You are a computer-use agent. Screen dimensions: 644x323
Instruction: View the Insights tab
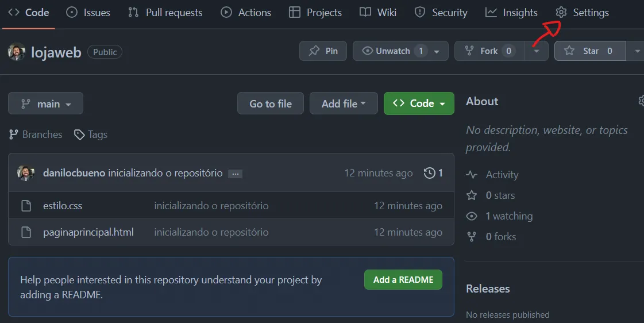511,13
